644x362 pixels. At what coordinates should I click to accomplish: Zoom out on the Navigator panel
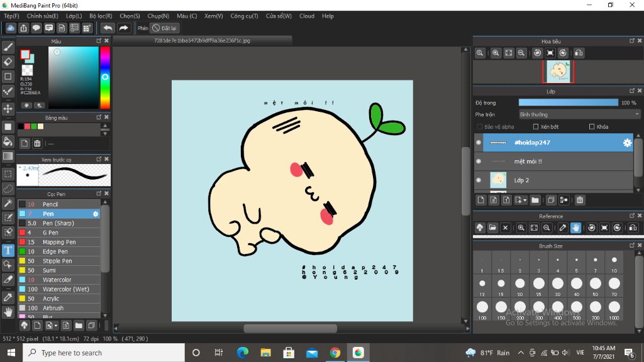pos(521,53)
